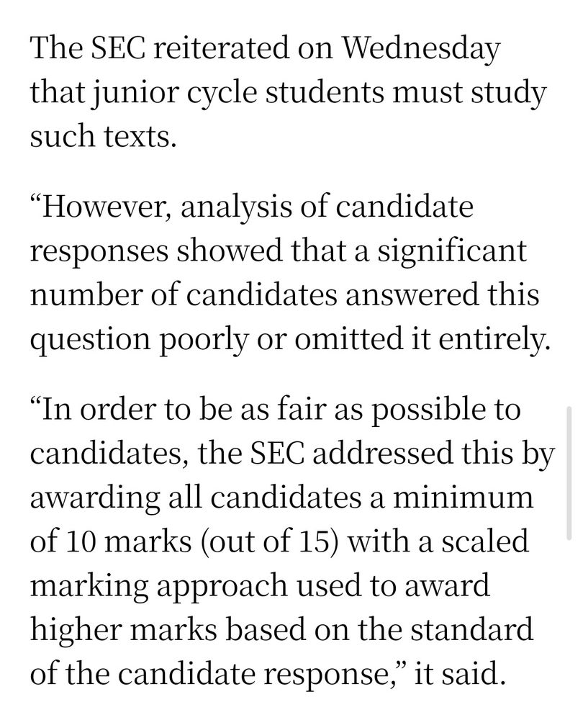Click the word "Wednesday" in first paragraph
Screen dimensions: 588x720
point(420,51)
